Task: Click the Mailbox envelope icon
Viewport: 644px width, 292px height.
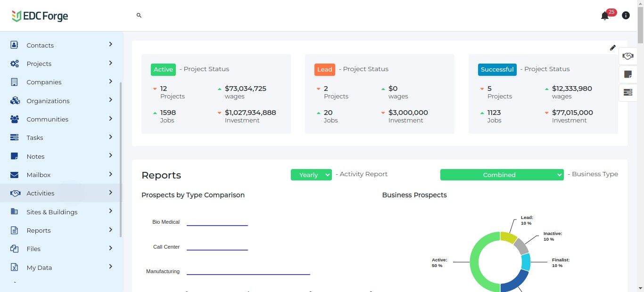Action: (x=15, y=175)
